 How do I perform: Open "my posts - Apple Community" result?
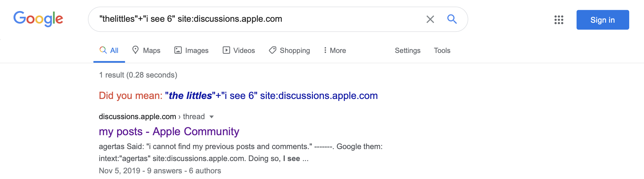[x=169, y=131]
